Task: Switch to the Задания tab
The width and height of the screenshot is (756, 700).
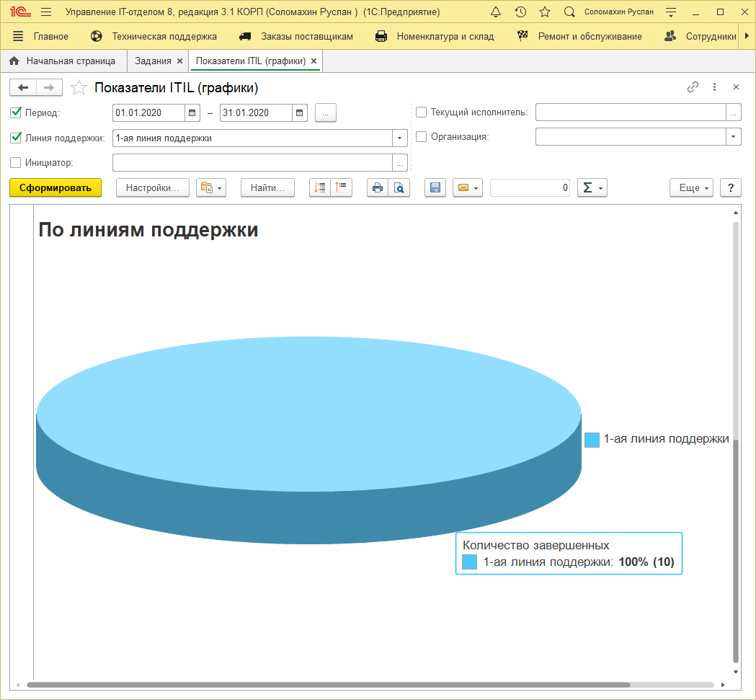Action: [153, 61]
